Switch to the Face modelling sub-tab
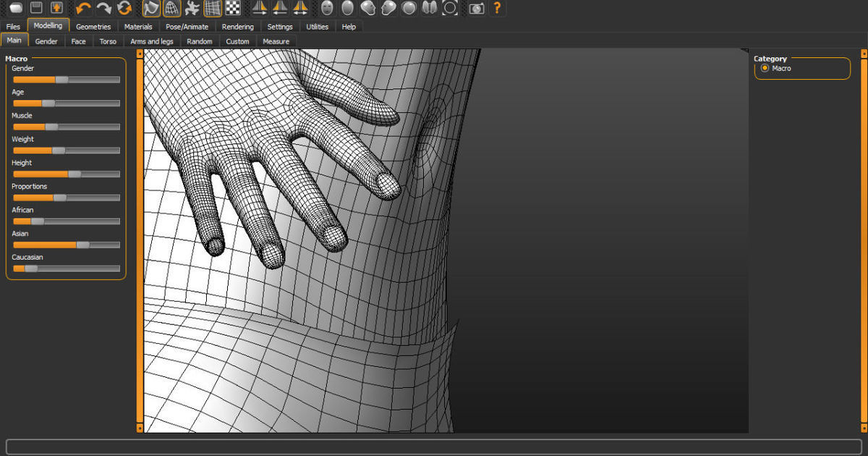Viewport: 868px width, 456px height. pyautogui.click(x=78, y=41)
